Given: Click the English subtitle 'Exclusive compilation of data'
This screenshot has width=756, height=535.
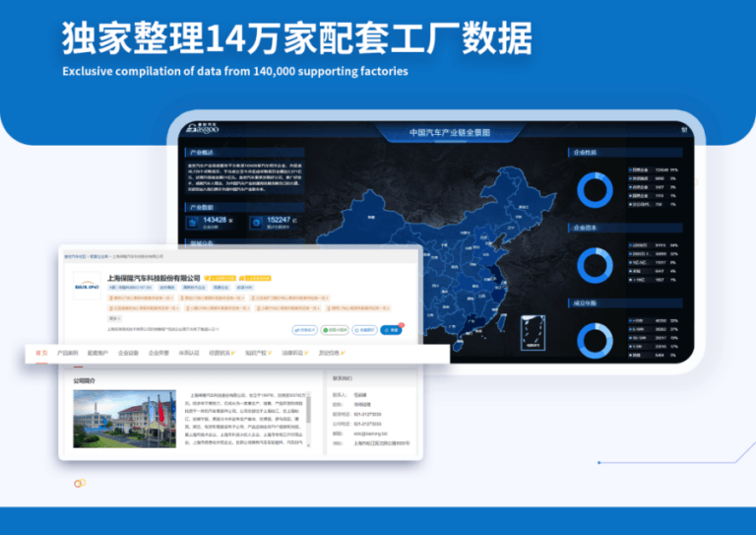Looking at the screenshot, I should coord(235,71).
